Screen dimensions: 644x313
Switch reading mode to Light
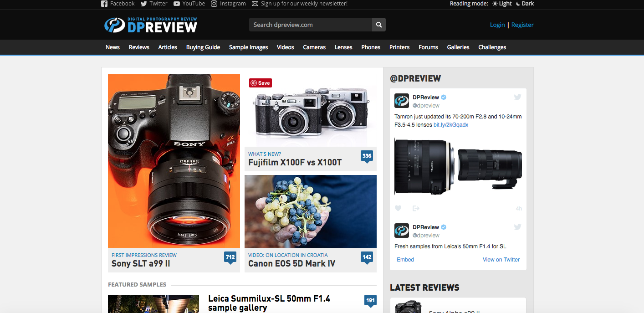(502, 4)
